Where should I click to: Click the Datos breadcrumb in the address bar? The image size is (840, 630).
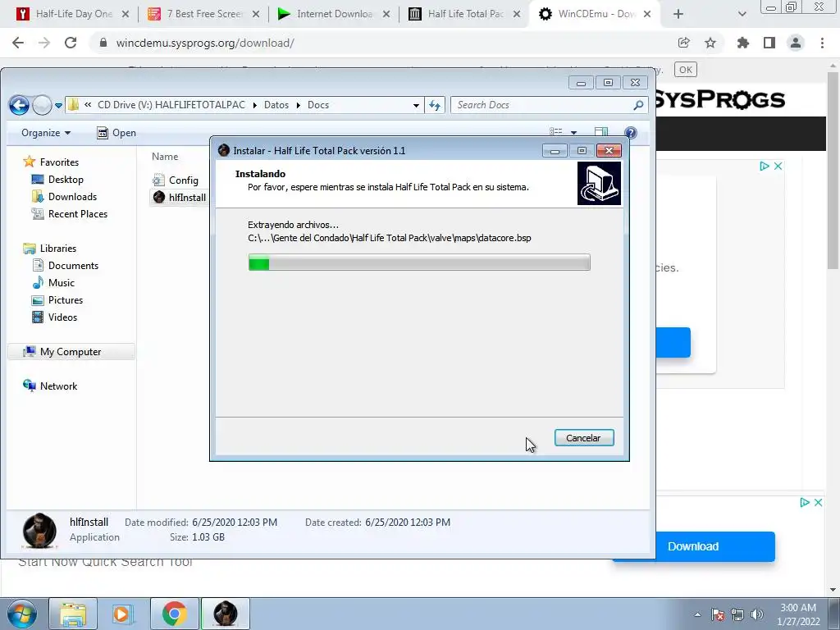pyautogui.click(x=276, y=105)
